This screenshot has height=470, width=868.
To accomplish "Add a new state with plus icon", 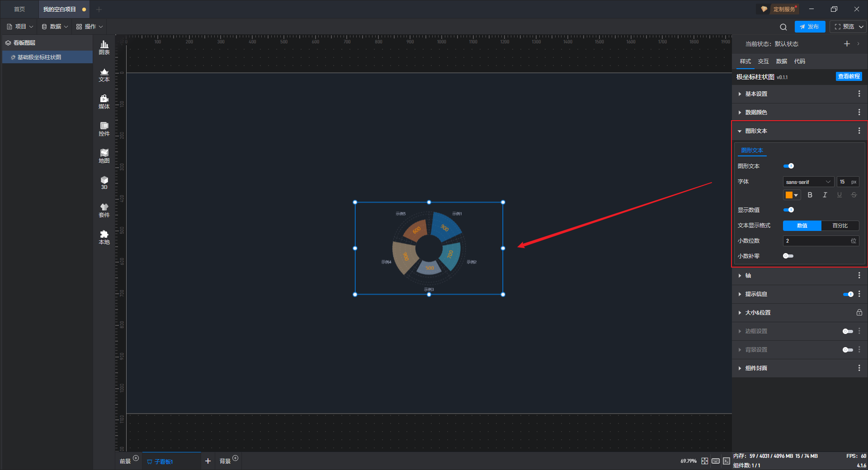I will click(847, 44).
